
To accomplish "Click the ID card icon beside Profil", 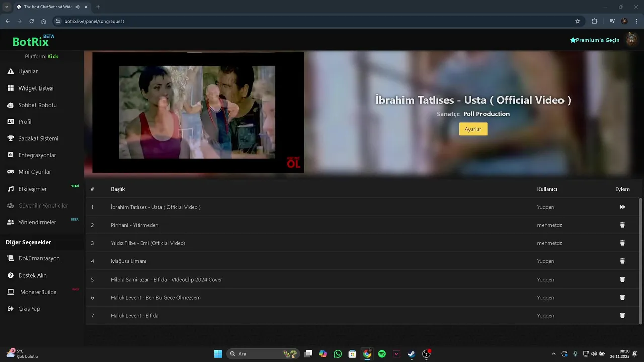I will pos(10,122).
